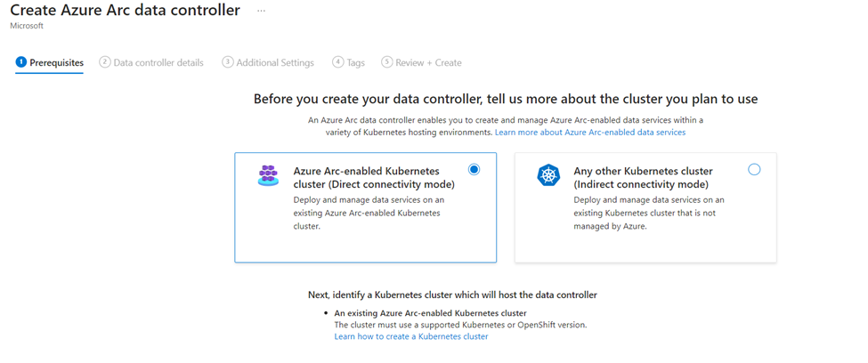Go to the Additional Settings tab
This screenshot has height=363, width=868.
pos(269,63)
